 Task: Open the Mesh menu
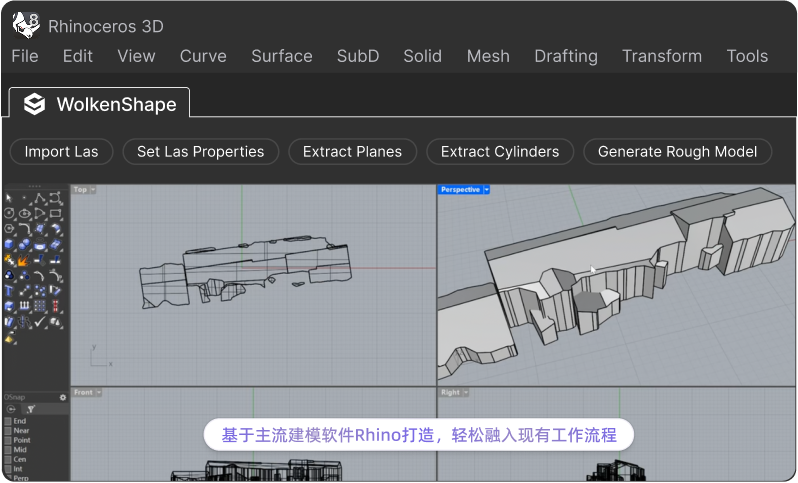pos(488,56)
